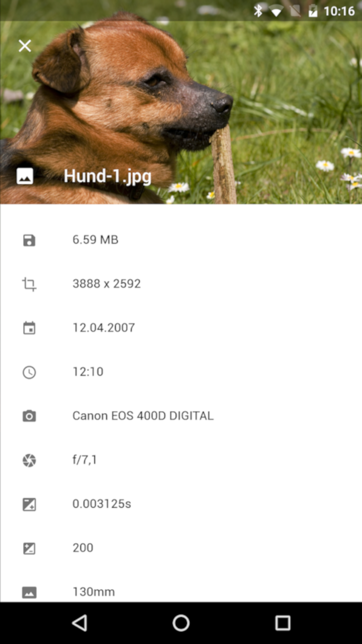Tap the camera model icon
Image resolution: width=362 pixels, height=644 pixels.
(x=29, y=416)
